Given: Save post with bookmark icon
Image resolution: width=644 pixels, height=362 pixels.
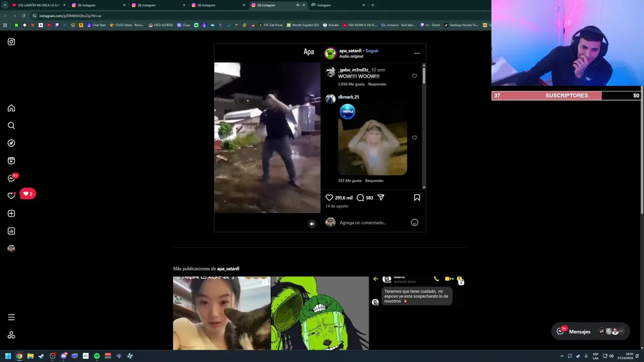Looking at the screenshot, I should click(417, 198).
